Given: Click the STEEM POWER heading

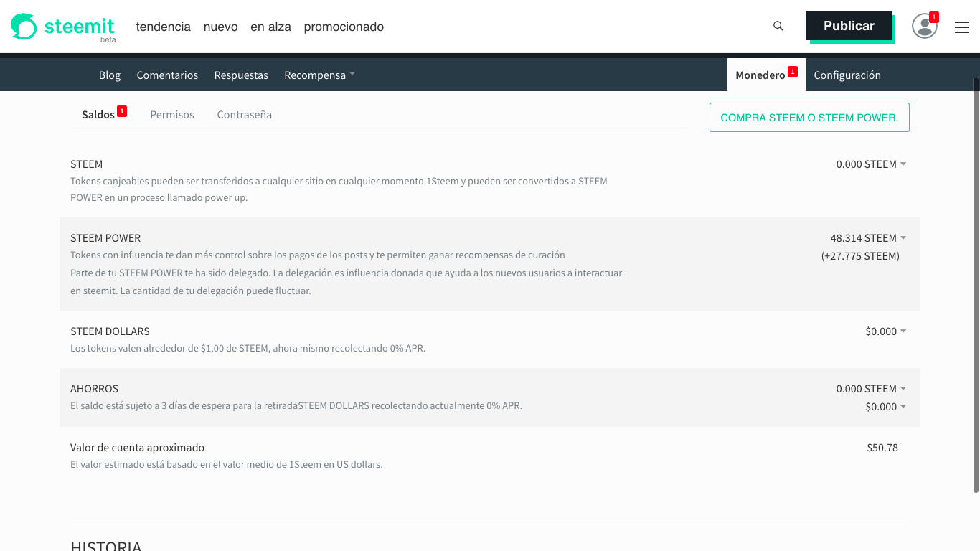Looking at the screenshot, I should click(105, 238).
